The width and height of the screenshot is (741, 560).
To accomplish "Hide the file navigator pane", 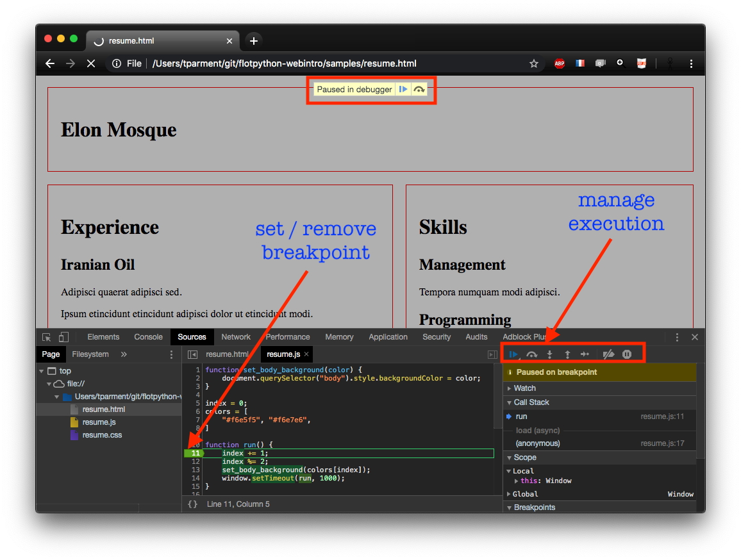I will (192, 354).
